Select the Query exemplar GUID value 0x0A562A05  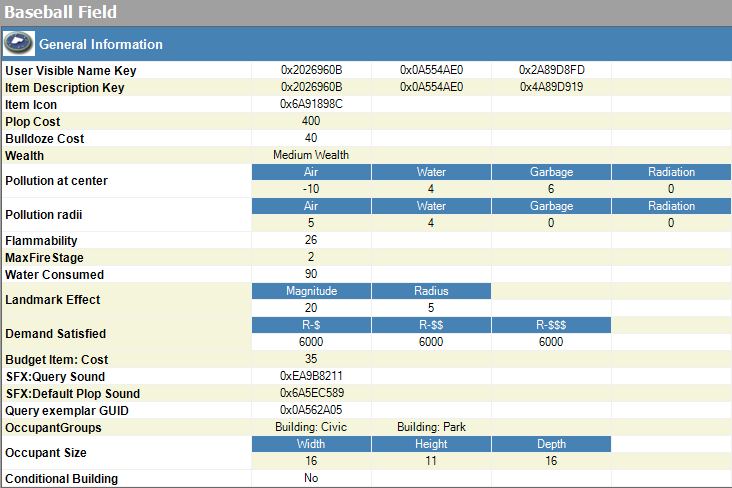point(311,410)
